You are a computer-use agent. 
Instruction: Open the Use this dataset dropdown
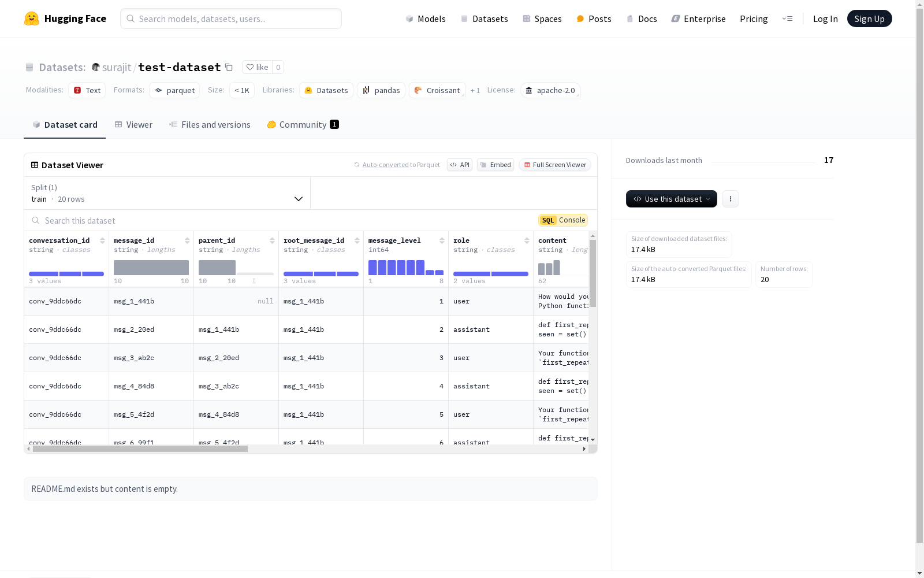click(672, 199)
